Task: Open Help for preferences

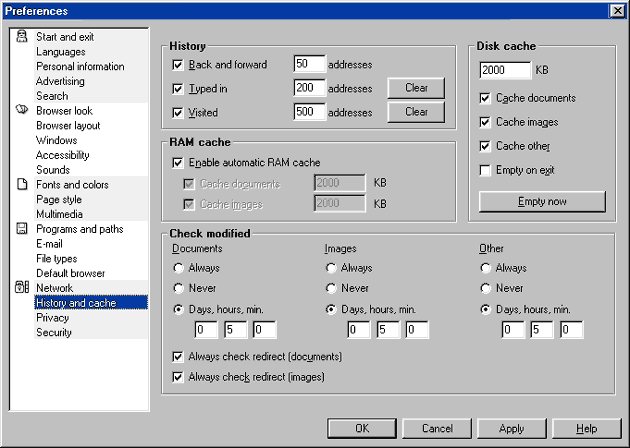Action: pos(587,428)
